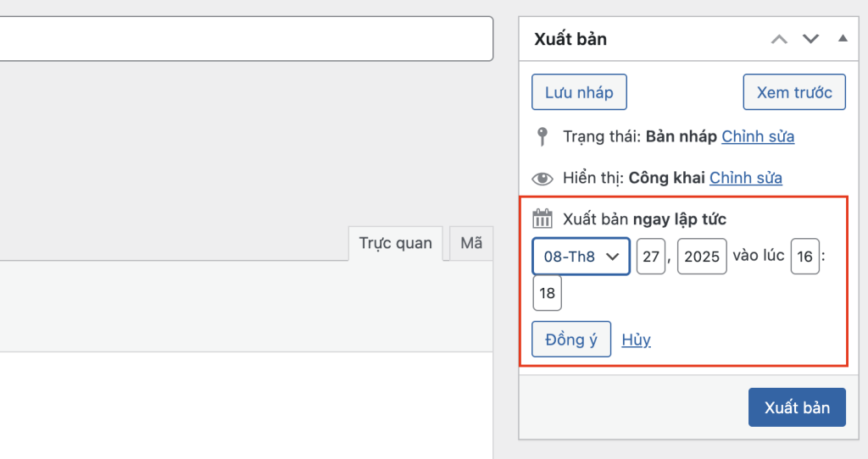Edit the Trạng thái status via Chỉnh sửa
868x459 pixels.
(758, 136)
